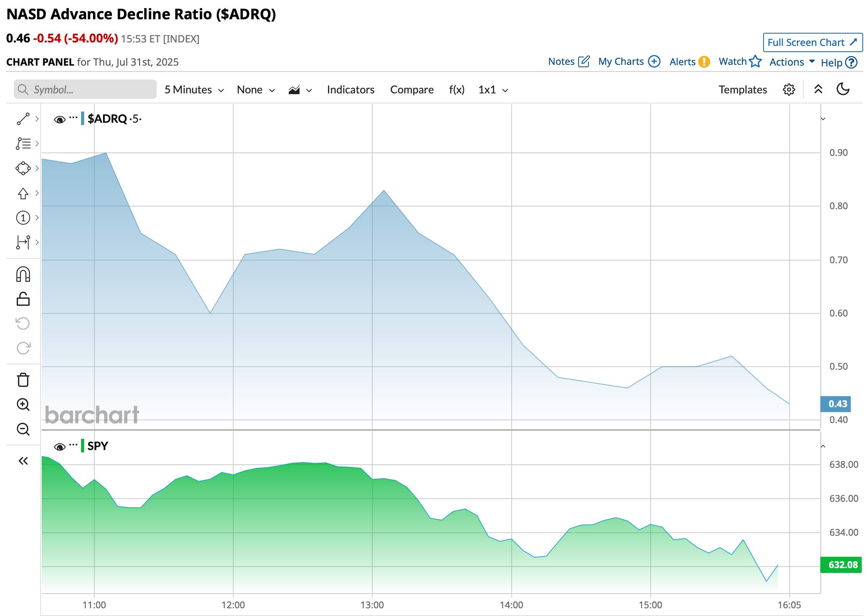Open the 5 Minutes interval dropdown

click(194, 90)
